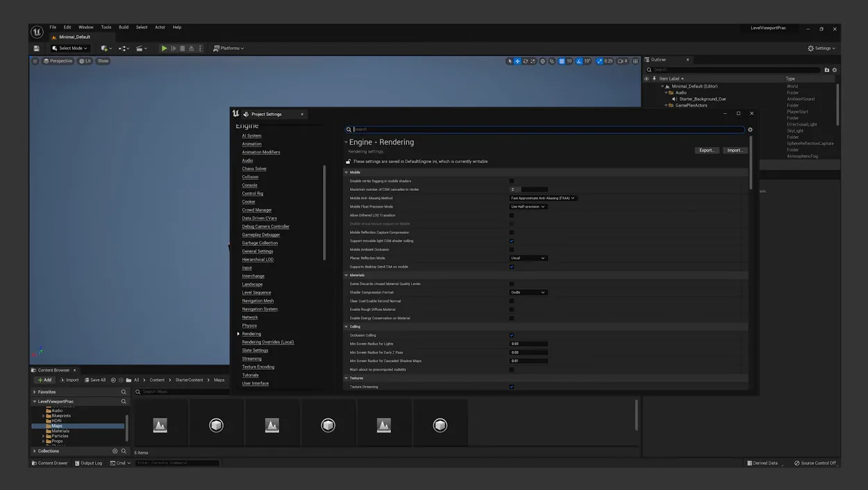Viewport: 868px width, 490px height.
Task: Open the viewport Show menu
Action: click(x=103, y=61)
